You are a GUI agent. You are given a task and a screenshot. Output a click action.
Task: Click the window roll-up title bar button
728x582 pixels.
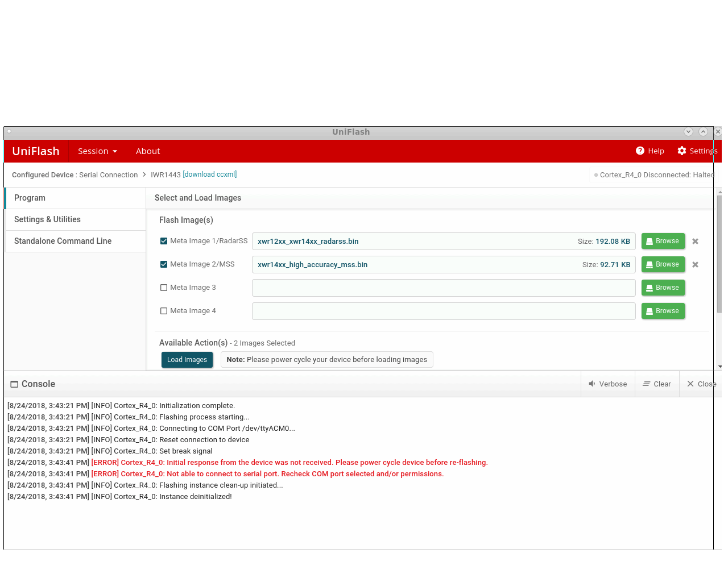pyautogui.click(x=703, y=131)
